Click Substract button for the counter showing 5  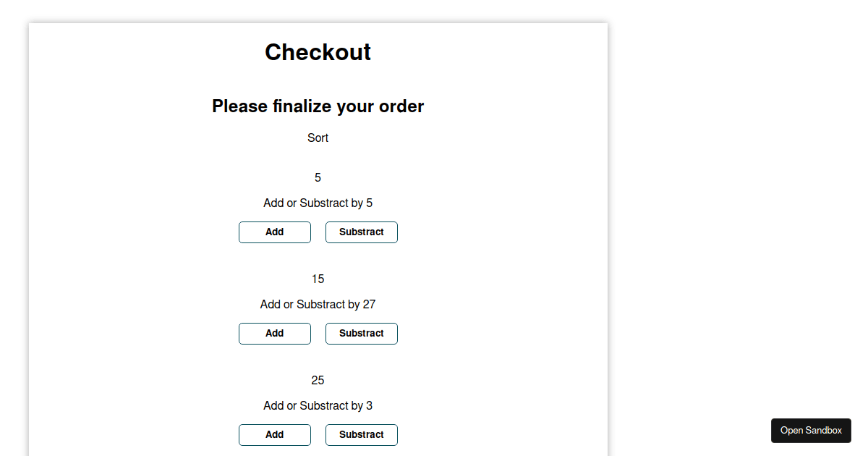point(361,232)
